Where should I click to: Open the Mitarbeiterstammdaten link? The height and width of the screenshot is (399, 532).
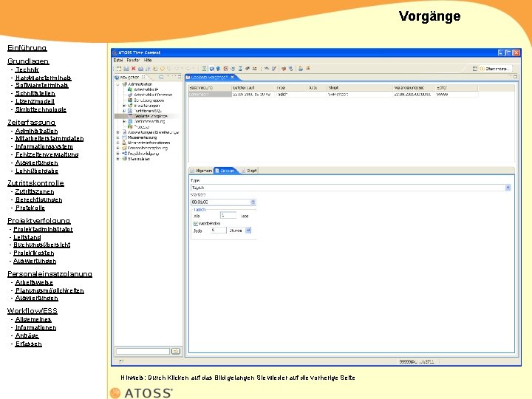point(50,138)
